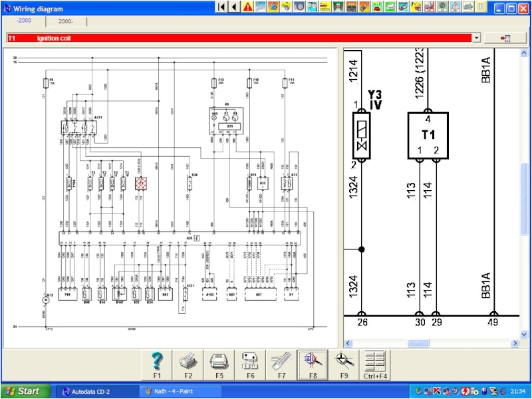The height and width of the screenshot is (399, 532).
Task: Switch to the 2000- tab
Action: (x=66, y=21)
